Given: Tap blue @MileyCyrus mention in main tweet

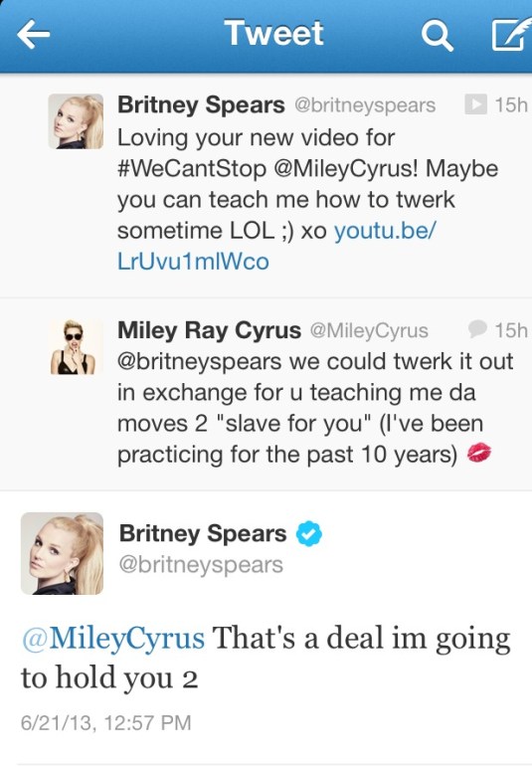Looking at the screenshot, I should 113,639.
